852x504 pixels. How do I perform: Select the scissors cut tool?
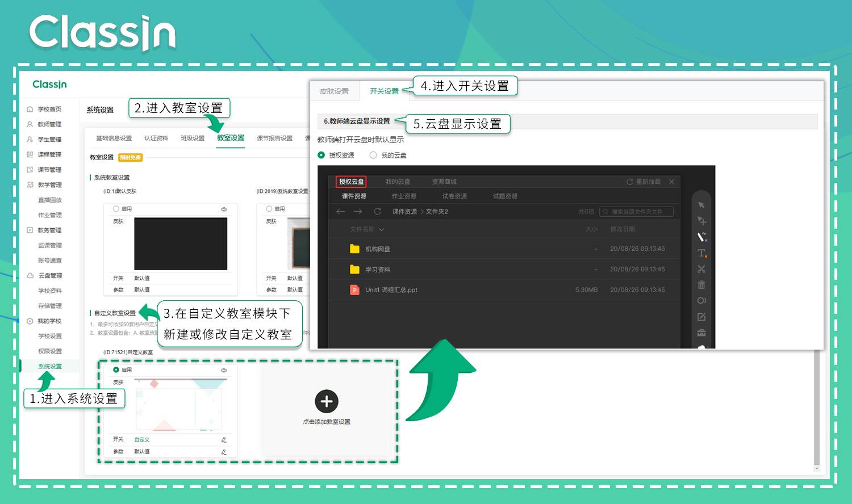pos(701,269)
